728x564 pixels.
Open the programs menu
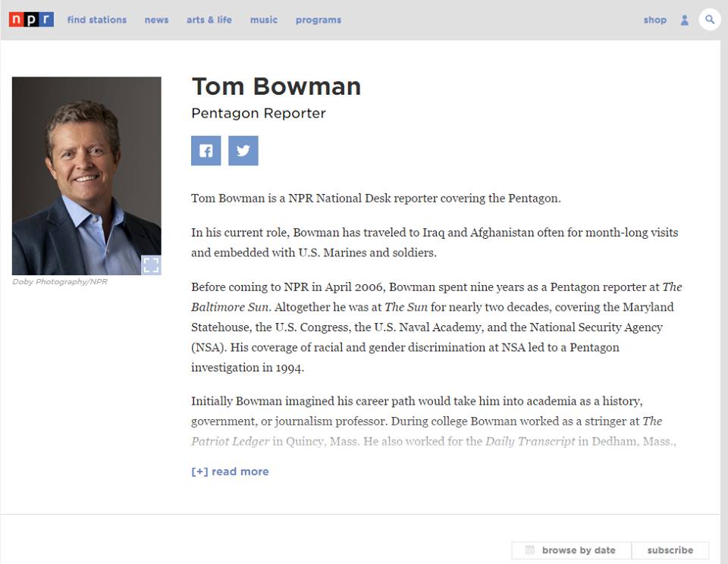[x=318, y=20]
